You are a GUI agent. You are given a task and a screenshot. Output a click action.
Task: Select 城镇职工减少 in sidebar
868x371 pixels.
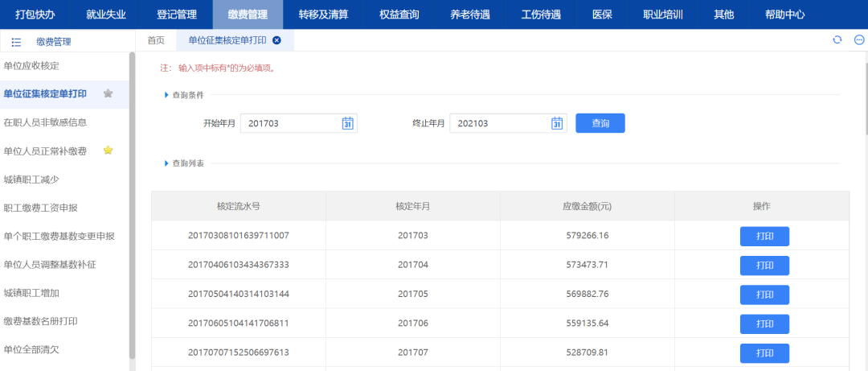click(x=31, y=179)
